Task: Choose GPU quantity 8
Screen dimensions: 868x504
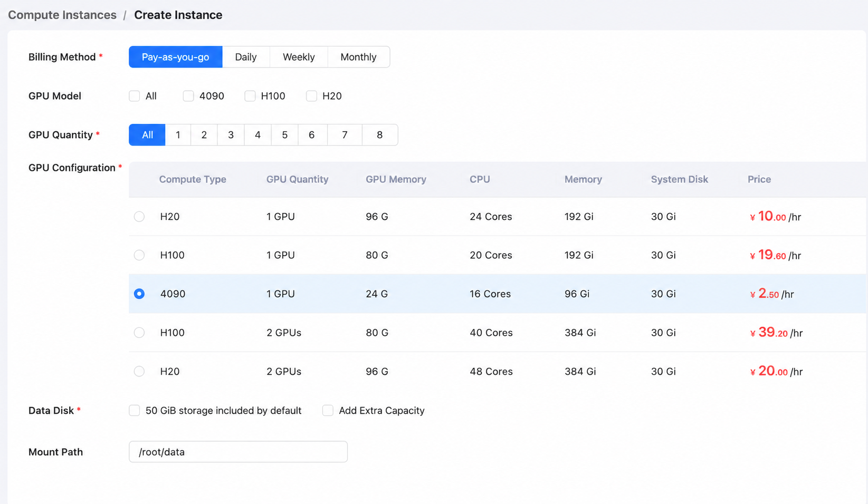Action: click(380, 135)
